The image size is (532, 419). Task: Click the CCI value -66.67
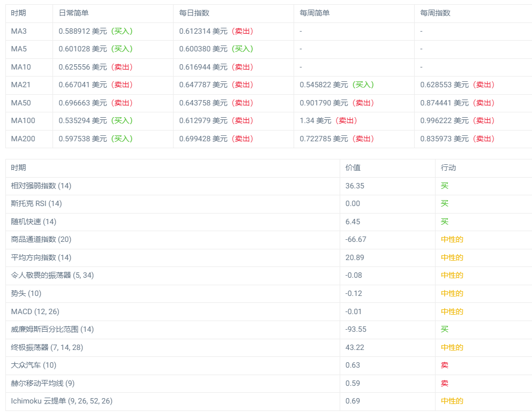pyautogui.click(x=356, y=239)
